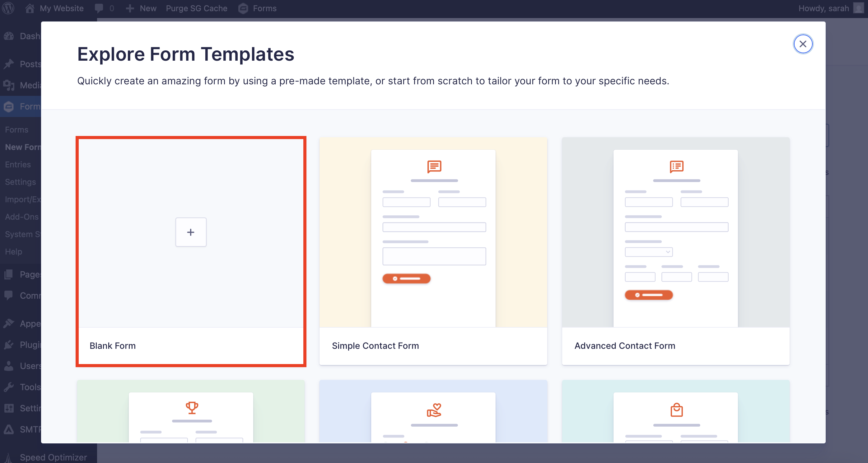
Task: Select the shopping bag form template
Action: click(676, 411)
